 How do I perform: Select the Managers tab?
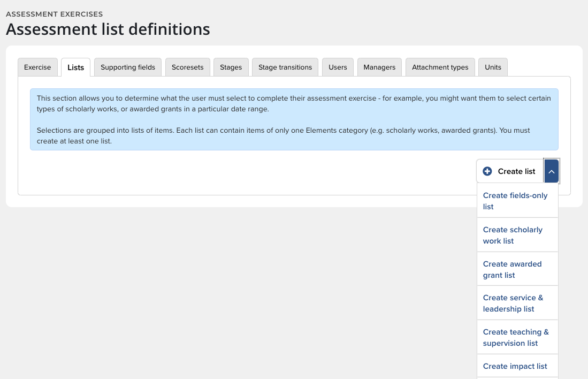coord(379,67)
